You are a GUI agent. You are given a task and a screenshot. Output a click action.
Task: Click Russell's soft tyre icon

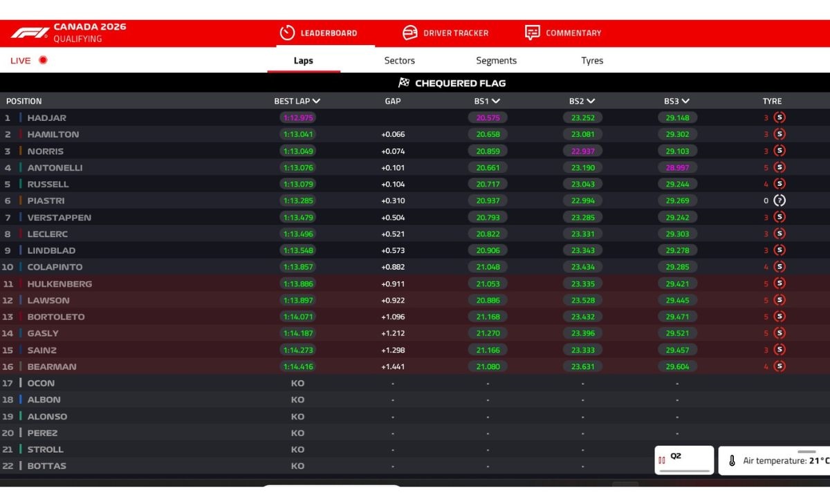coord(780,184)
